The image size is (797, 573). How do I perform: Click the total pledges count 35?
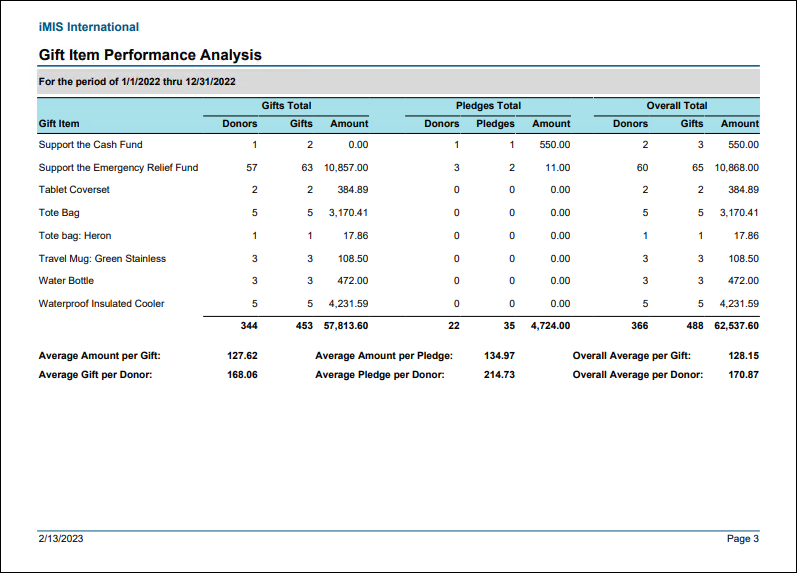click(509, 326)
